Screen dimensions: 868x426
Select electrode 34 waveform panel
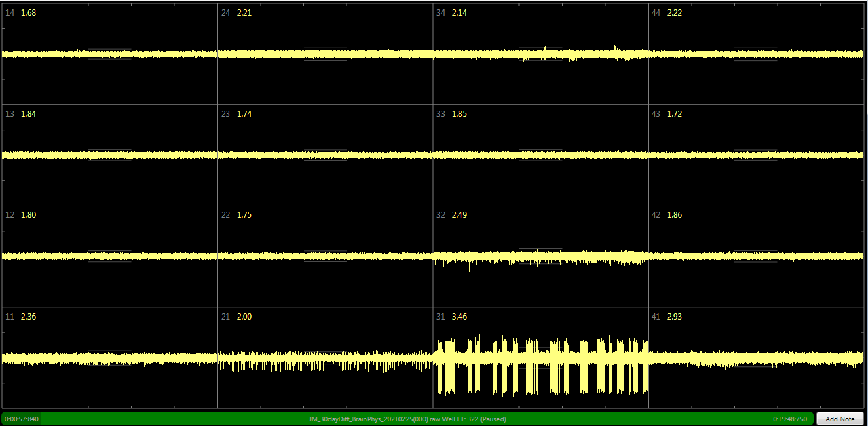coord(540,54)
